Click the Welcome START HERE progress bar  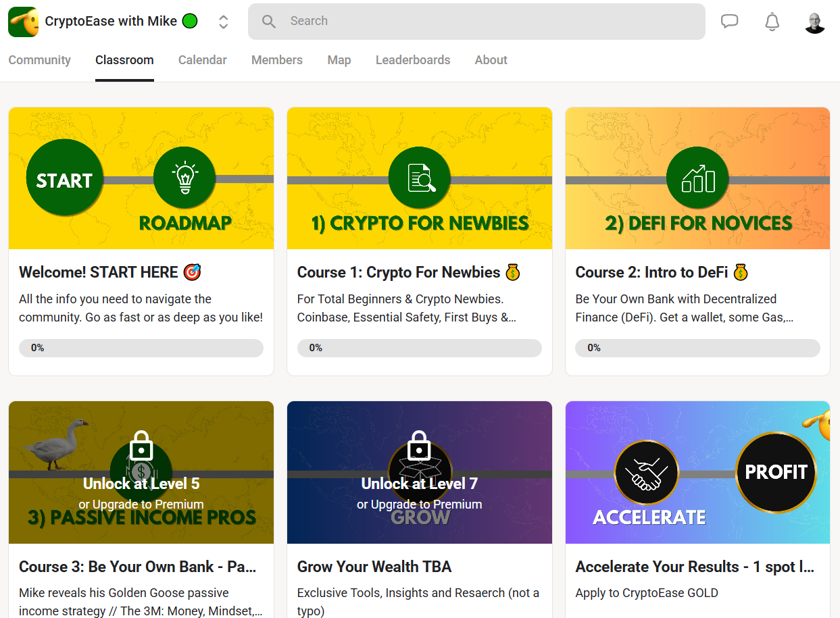click(141, 348)
